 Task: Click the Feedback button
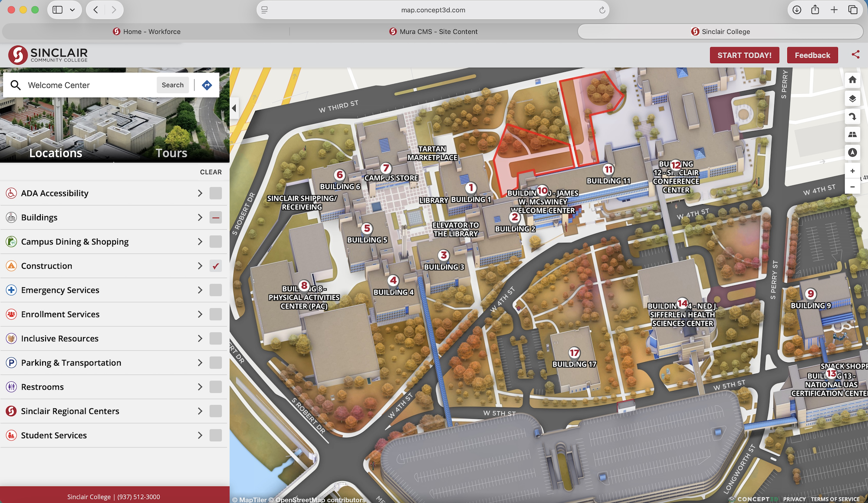(x=812, y=55)
